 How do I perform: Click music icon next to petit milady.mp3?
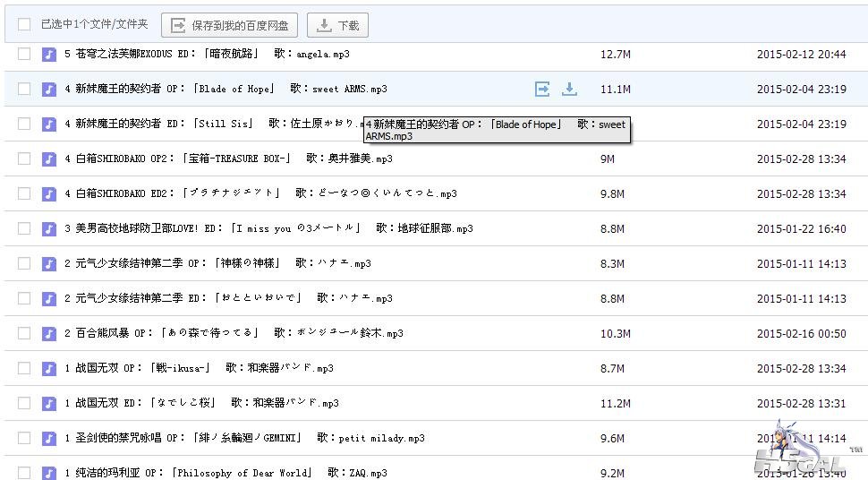click(49, 438)
